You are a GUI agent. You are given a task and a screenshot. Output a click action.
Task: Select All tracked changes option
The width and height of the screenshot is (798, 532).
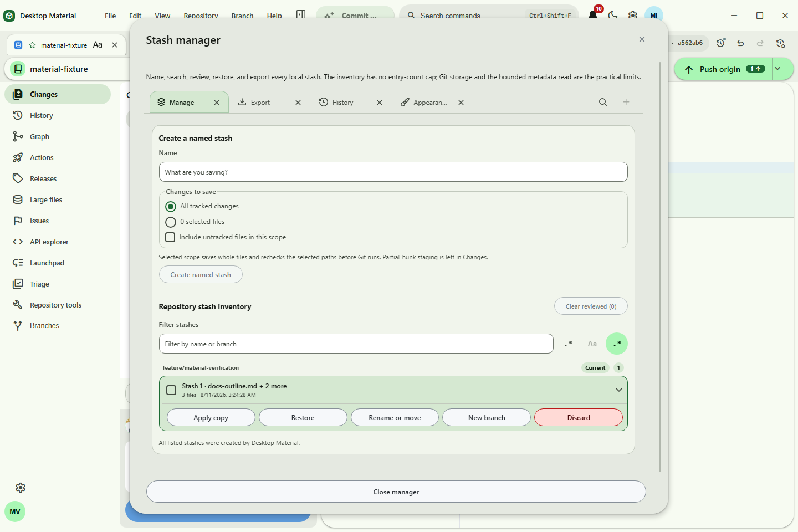click(171, 207)
